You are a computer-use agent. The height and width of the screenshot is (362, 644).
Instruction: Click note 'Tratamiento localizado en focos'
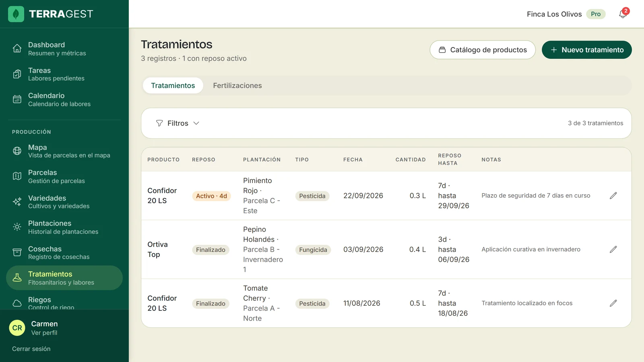(527, 303)
